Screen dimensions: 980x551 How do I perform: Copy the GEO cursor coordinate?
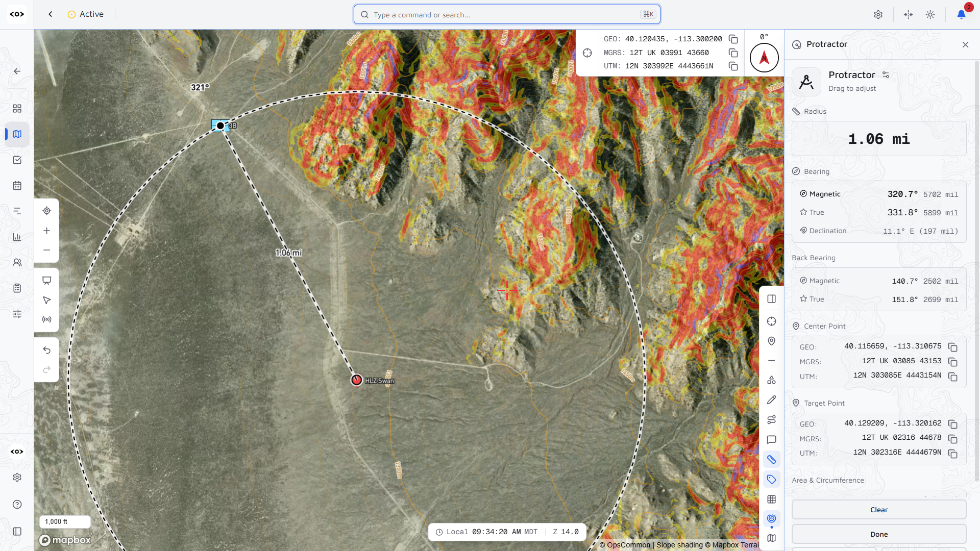tap(733, 39)
